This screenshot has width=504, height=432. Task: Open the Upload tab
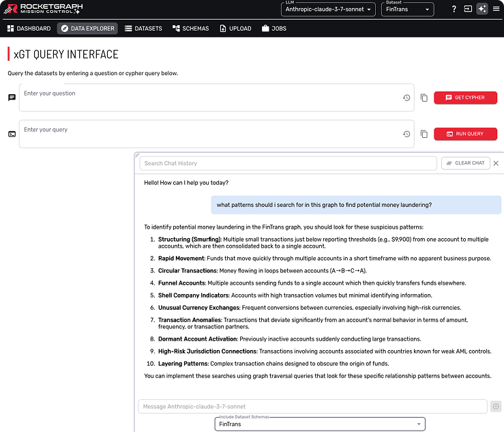tap(235, 29)
